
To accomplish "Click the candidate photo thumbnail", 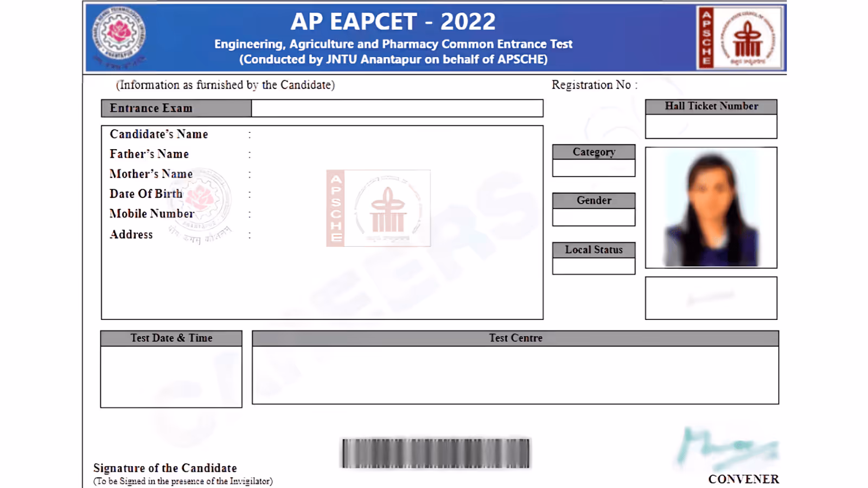I will (711, 208).
